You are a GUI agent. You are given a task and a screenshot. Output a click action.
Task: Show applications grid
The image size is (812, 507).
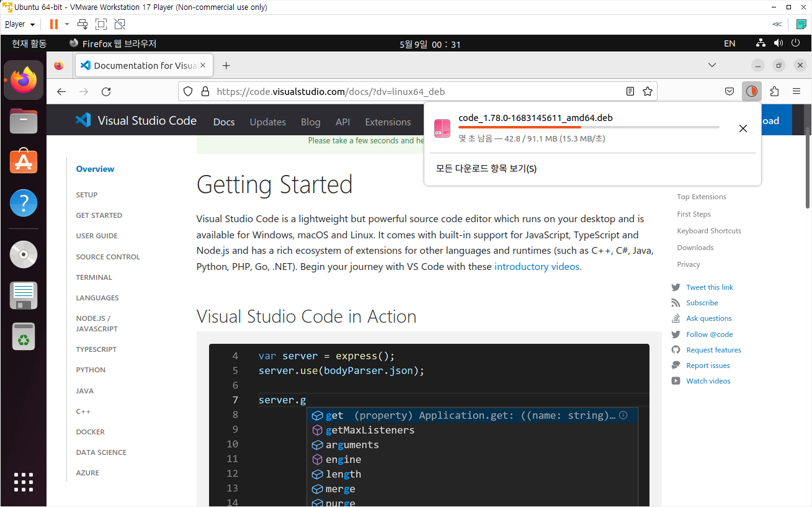pos(24,482)
